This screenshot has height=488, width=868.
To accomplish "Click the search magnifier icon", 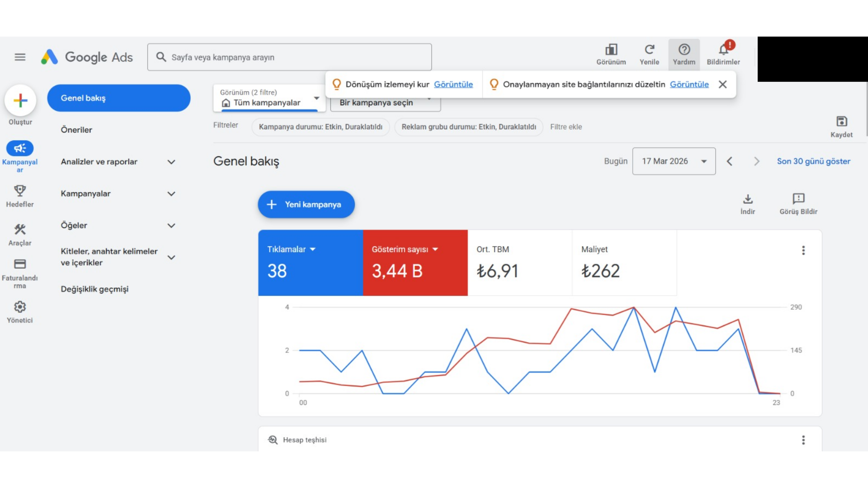I will pos(161,57).
